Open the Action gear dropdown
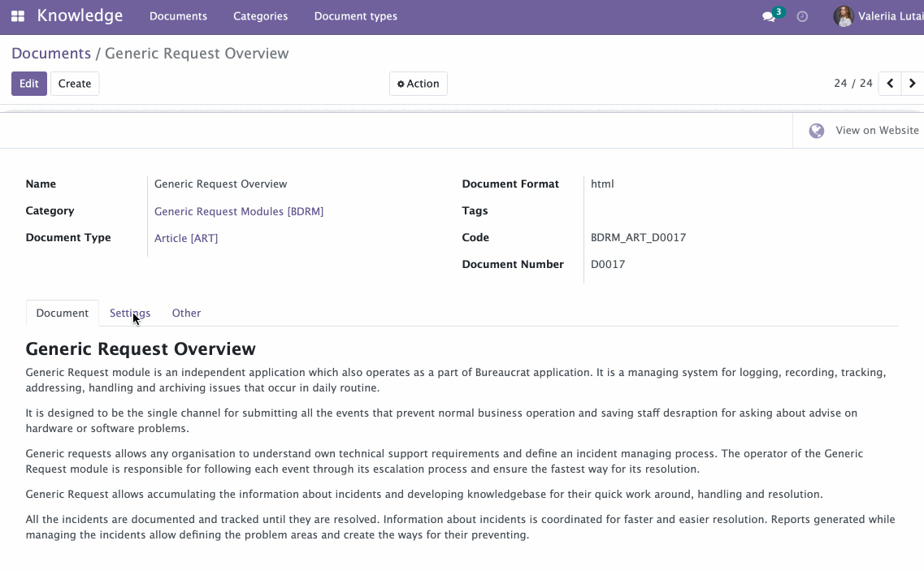The width and height of the screenshot is (924, 571). [419, 84]
